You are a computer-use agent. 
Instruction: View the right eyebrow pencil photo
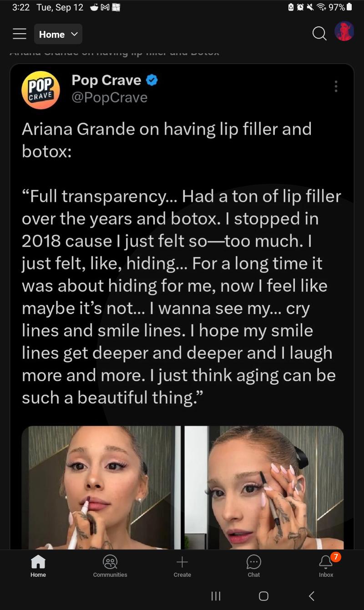[275, 487]
